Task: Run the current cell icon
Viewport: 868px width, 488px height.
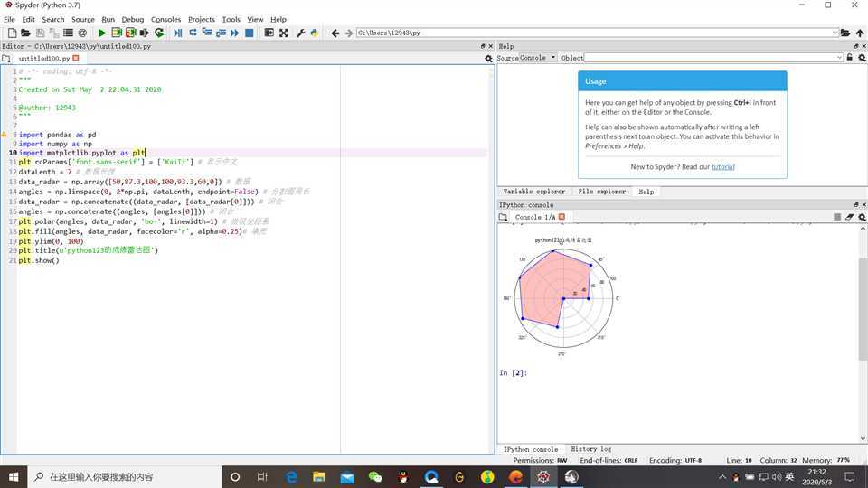Action: 117,33
